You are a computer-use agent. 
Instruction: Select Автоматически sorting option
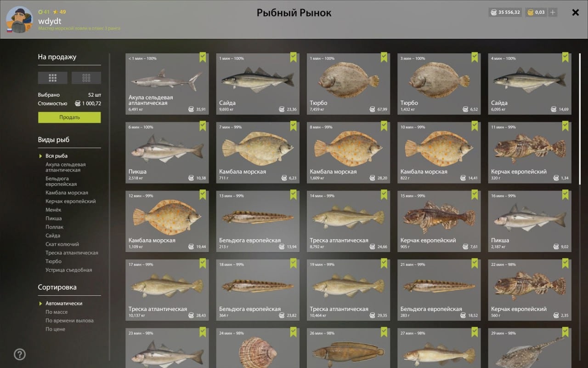[64, 304]
